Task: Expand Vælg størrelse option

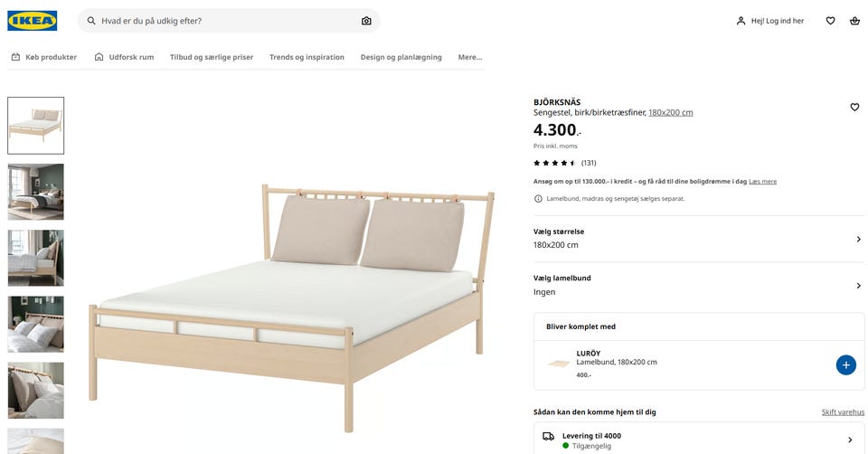Action: [x=698, y=239]
